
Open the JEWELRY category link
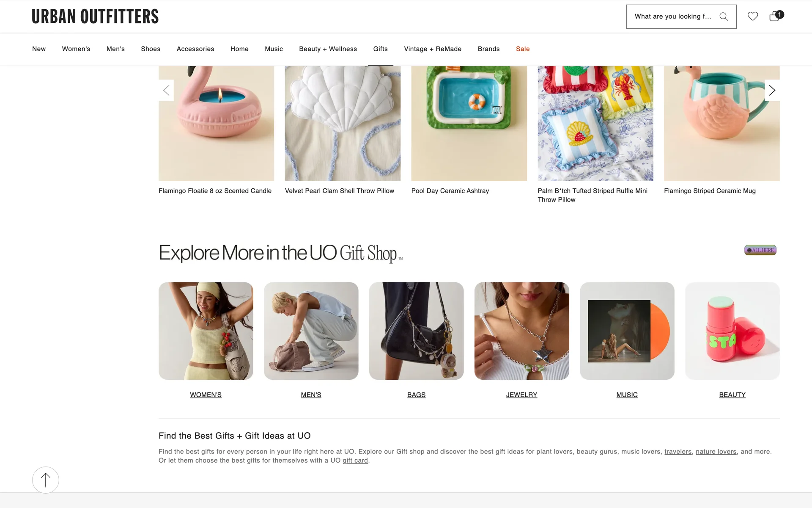pos(521,395)
